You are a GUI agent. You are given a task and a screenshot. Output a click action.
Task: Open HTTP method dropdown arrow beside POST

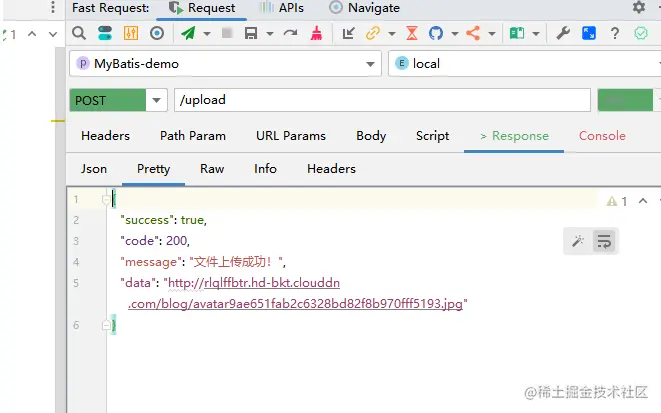pyautogui.click(x=156, y=100)
